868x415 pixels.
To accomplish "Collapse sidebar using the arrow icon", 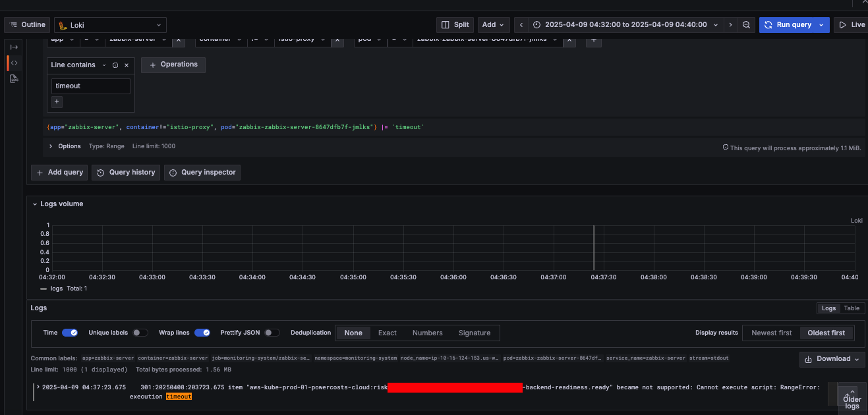I will click(13, 47).
